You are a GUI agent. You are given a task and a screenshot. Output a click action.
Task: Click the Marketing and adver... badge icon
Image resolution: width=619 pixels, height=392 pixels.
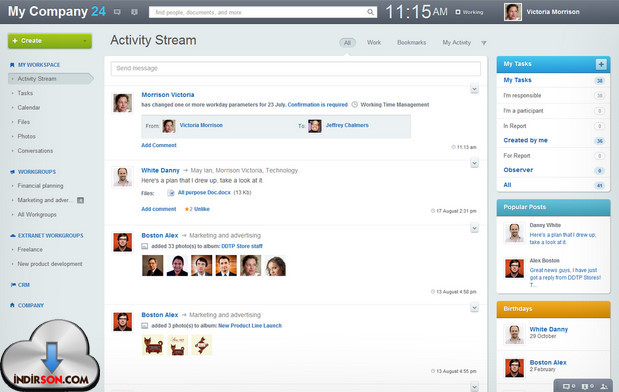coord(81,200)
